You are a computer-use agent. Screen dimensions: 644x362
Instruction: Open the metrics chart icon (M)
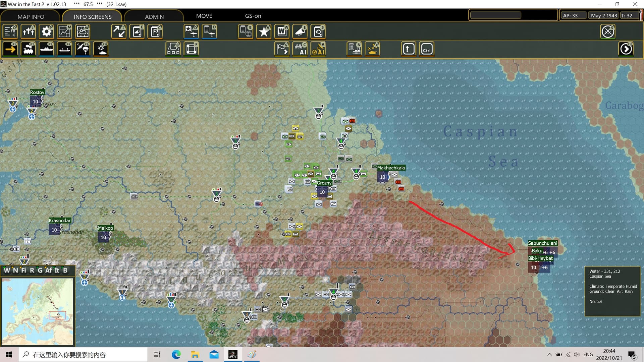click(64, 32)
